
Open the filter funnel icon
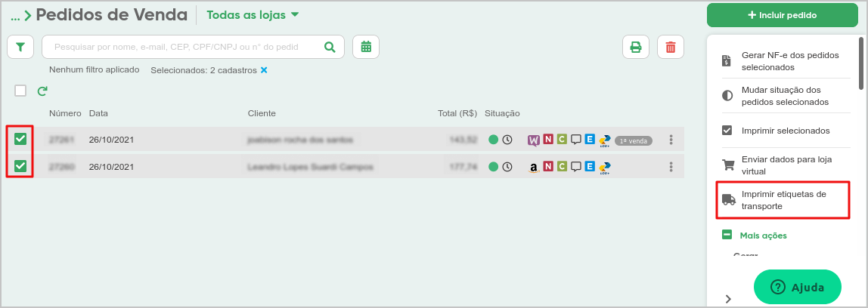tap(20, 47)
